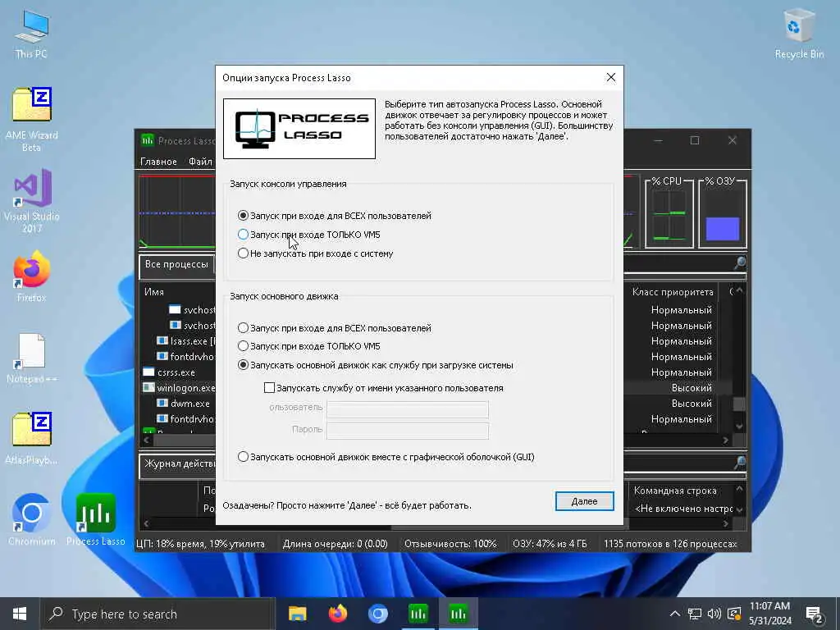
Task: Select csrss.exe process row
Action: click(176, 372)
